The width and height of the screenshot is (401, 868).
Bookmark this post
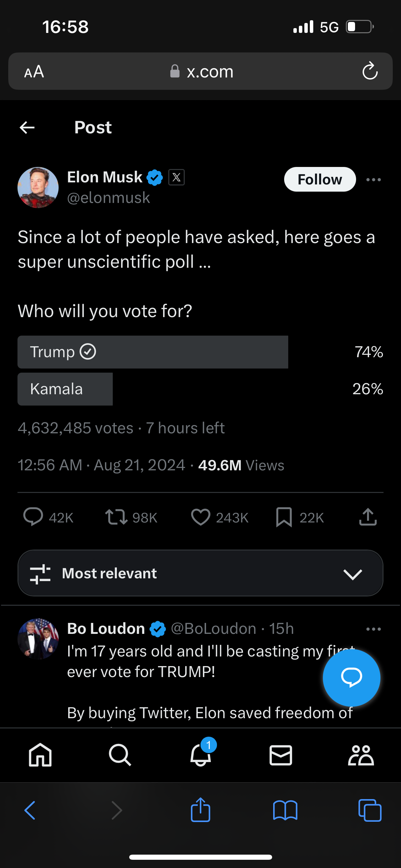(x=284, y=517)
